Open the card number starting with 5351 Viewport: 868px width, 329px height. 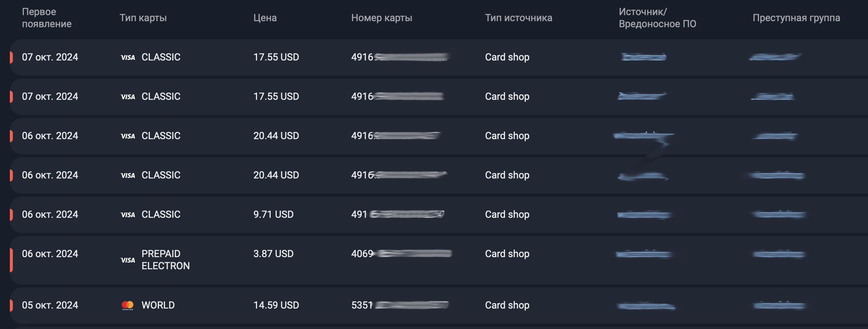[400, 305]
